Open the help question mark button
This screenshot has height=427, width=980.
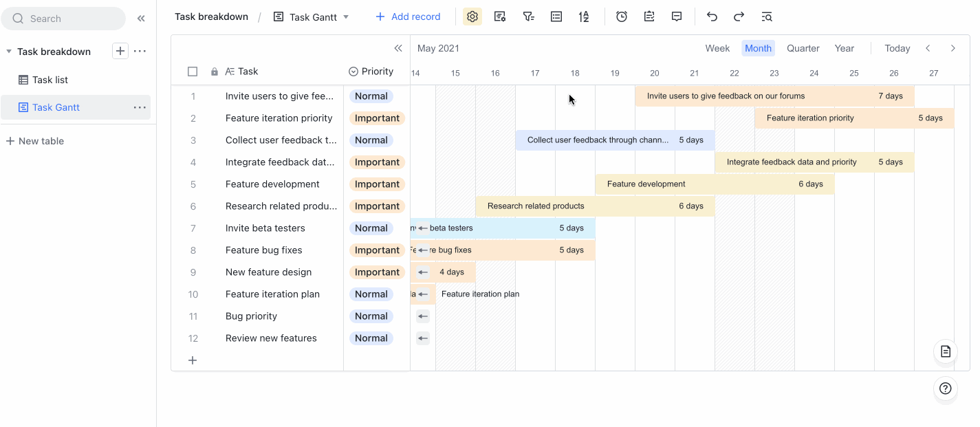tap(946, 388)
